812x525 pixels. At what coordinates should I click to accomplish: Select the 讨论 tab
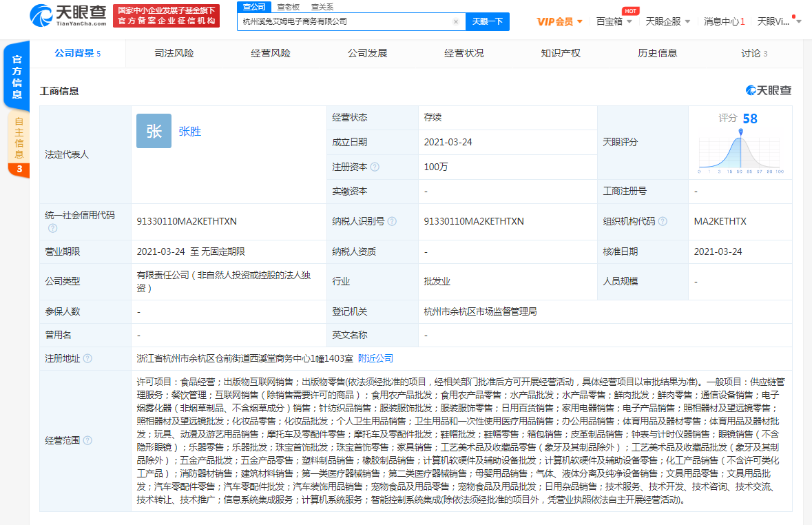pyautogui.click(x=754, y=53)
